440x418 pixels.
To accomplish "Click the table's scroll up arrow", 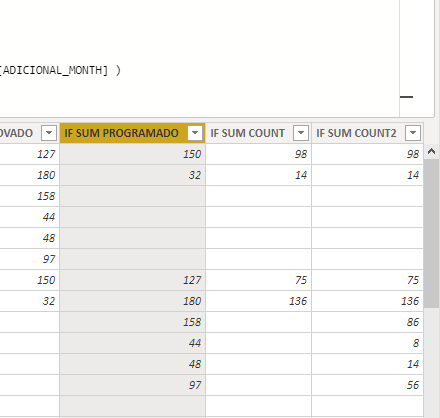I will pyautogui.click(x=431, y=152).
